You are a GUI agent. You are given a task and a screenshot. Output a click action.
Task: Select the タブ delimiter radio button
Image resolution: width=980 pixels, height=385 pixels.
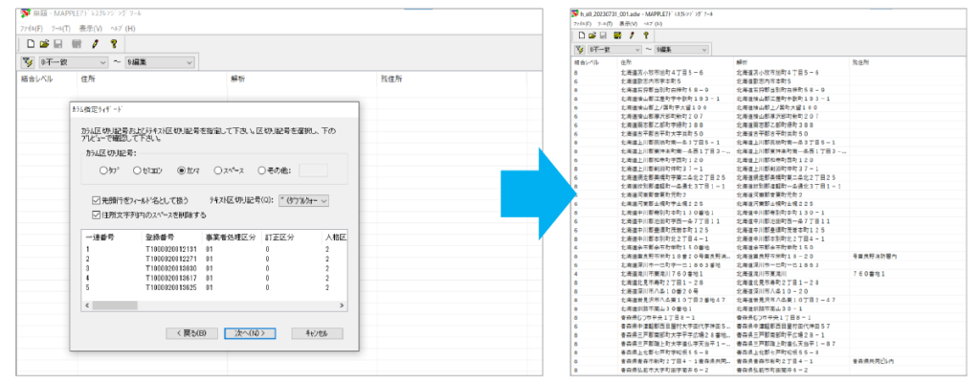(103, 170)
